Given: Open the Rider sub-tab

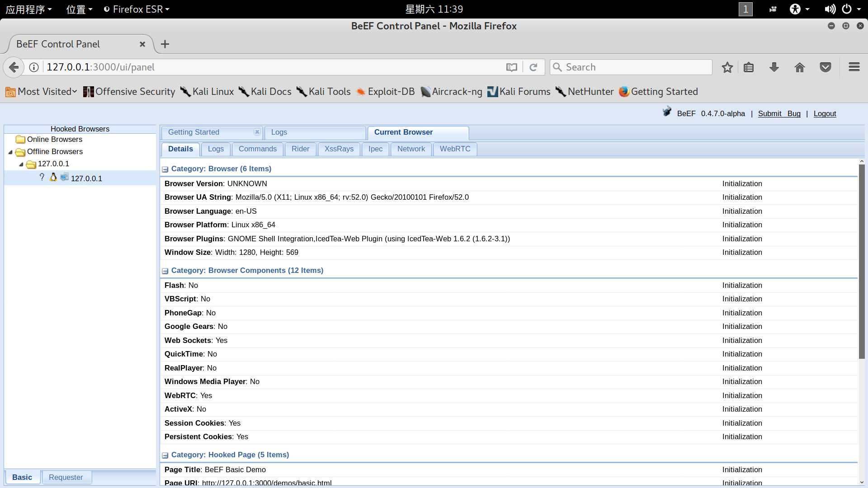Looking at the screenshot, I should click(300, 149).
